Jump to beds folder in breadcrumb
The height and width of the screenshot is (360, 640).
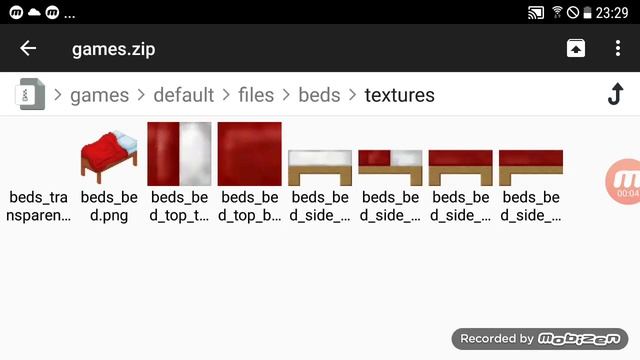(x=319, y=95)
